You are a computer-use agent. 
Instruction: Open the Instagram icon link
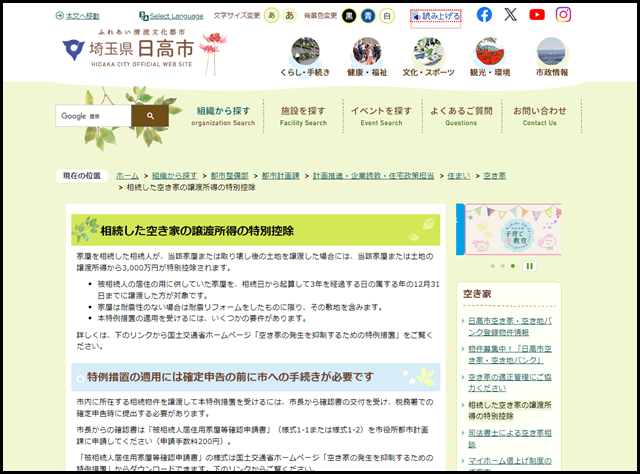[563, 15]
